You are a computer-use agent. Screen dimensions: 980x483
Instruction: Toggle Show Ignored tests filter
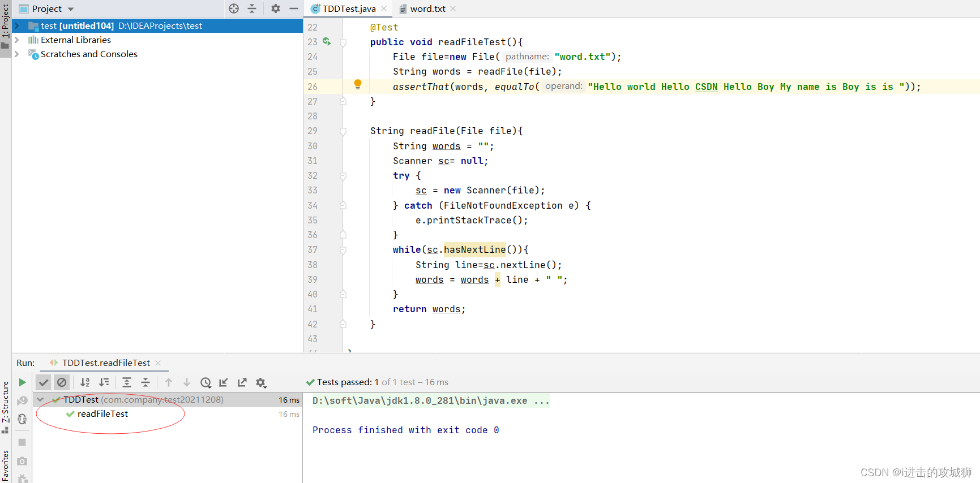[x=62, y=382]
